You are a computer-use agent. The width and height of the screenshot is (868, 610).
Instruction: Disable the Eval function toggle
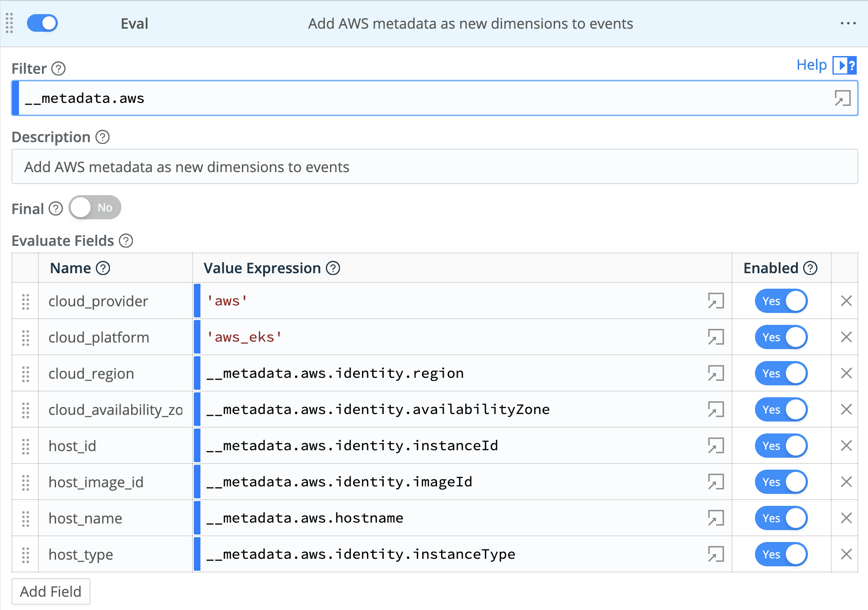pyautogui.click(x=42, y=23)
